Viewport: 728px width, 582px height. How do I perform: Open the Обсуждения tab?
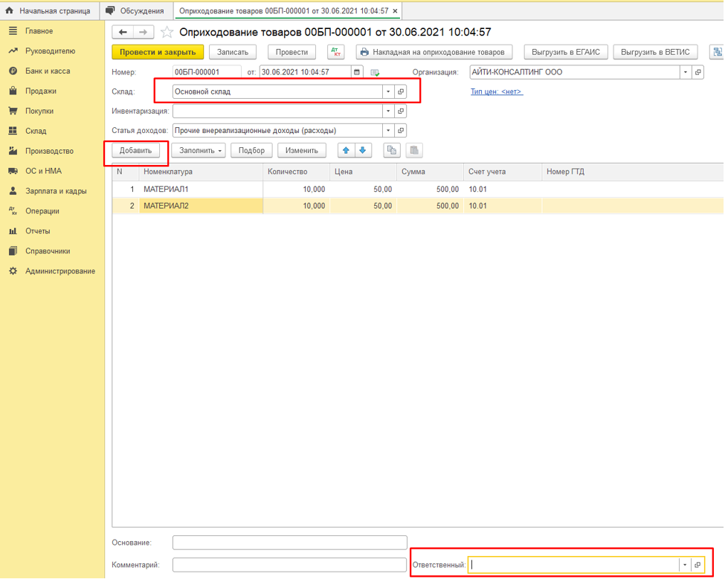(x=135, y=11)
